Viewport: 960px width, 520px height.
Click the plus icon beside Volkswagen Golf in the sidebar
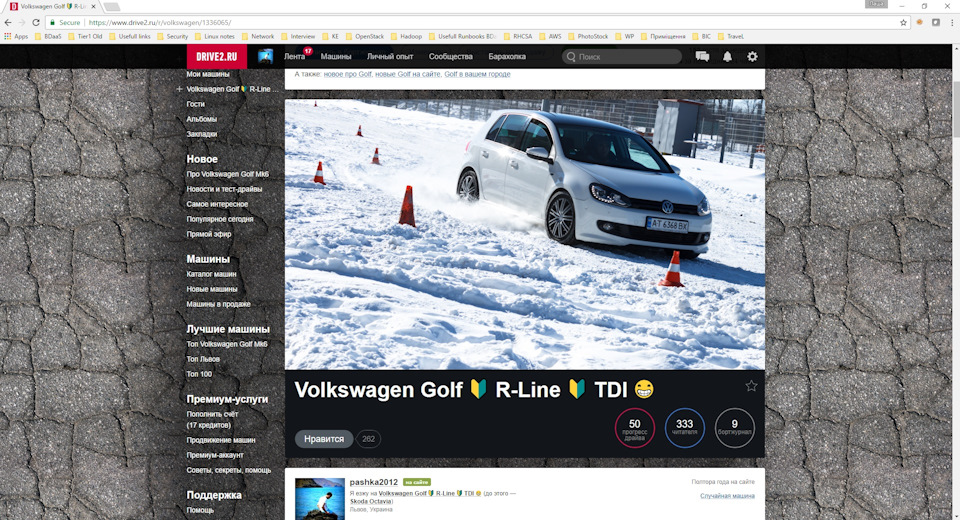[x=179, y=89]
